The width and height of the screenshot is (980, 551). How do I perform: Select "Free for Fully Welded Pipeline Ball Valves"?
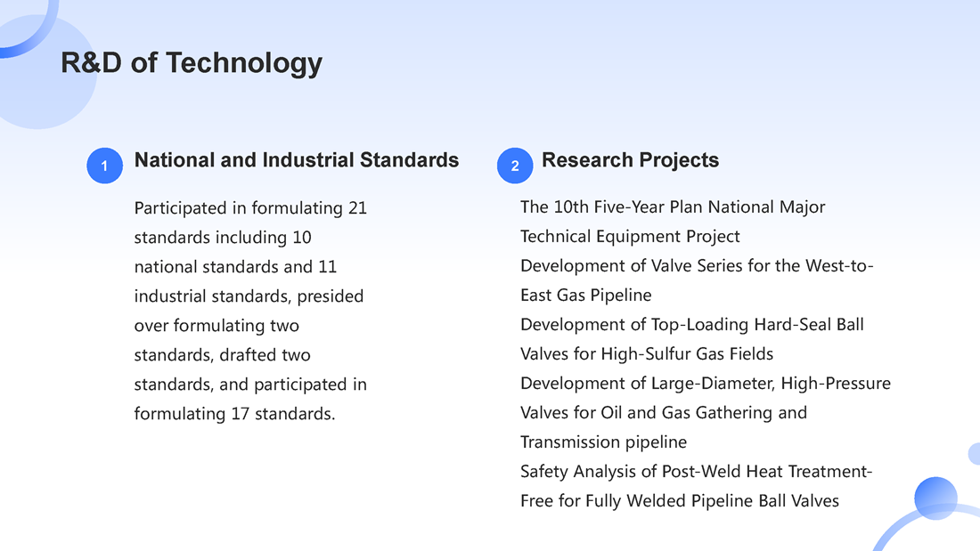(x=679, y=501)
